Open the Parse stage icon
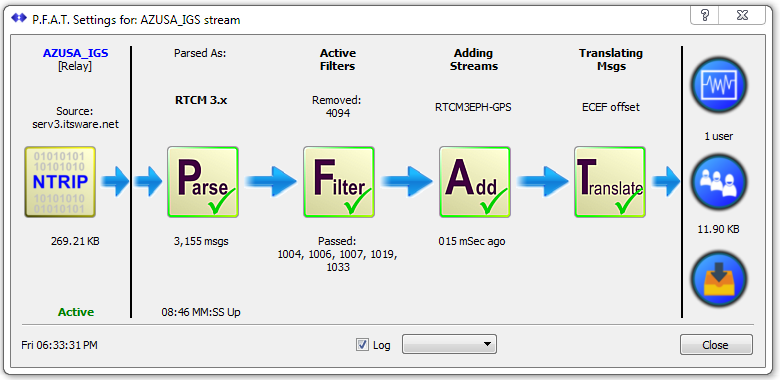Screen dimensions: 780x380 [202, 182]
